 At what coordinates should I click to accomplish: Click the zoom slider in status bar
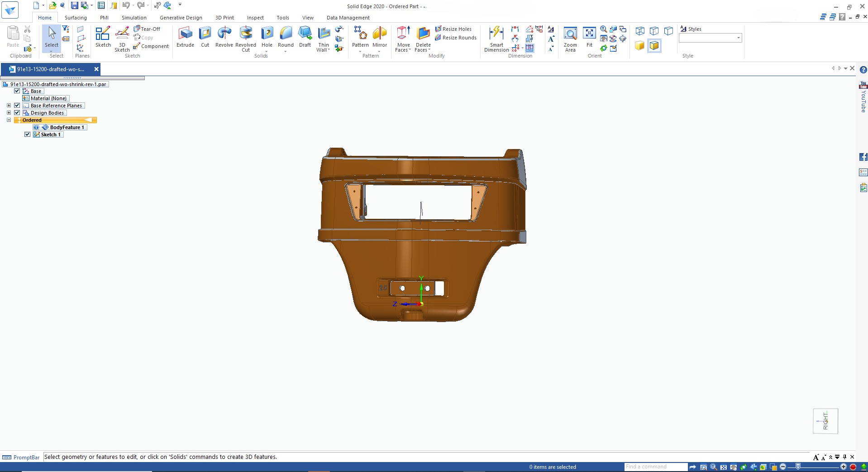pos(798,467)
